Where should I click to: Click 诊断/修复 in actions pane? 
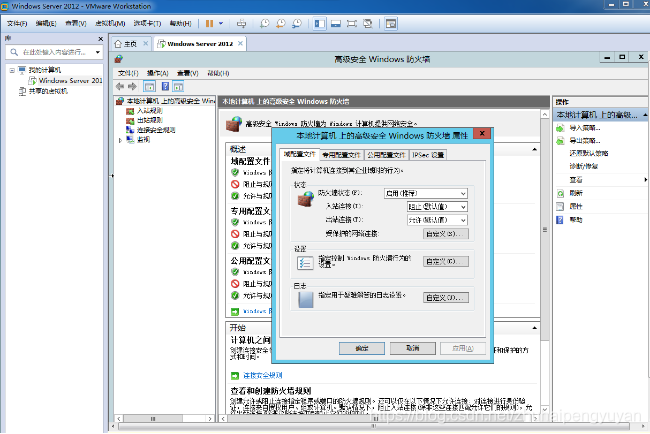click(583, 166)
